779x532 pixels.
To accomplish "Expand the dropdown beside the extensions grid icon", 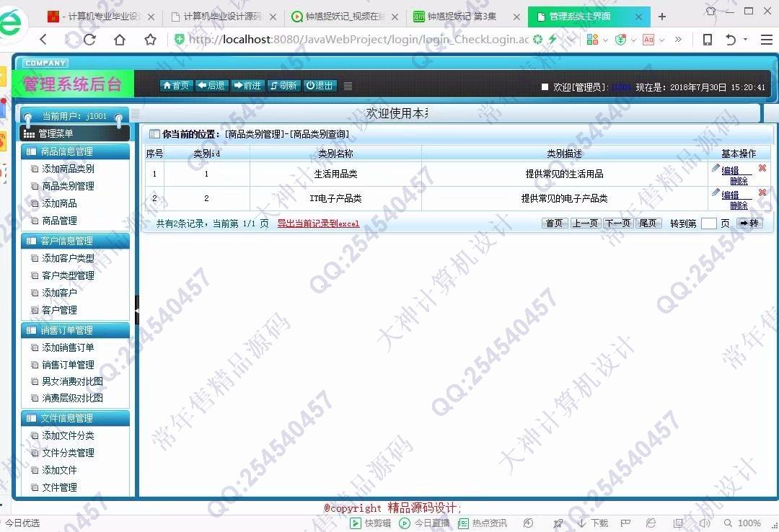I will tap(605, 40).
